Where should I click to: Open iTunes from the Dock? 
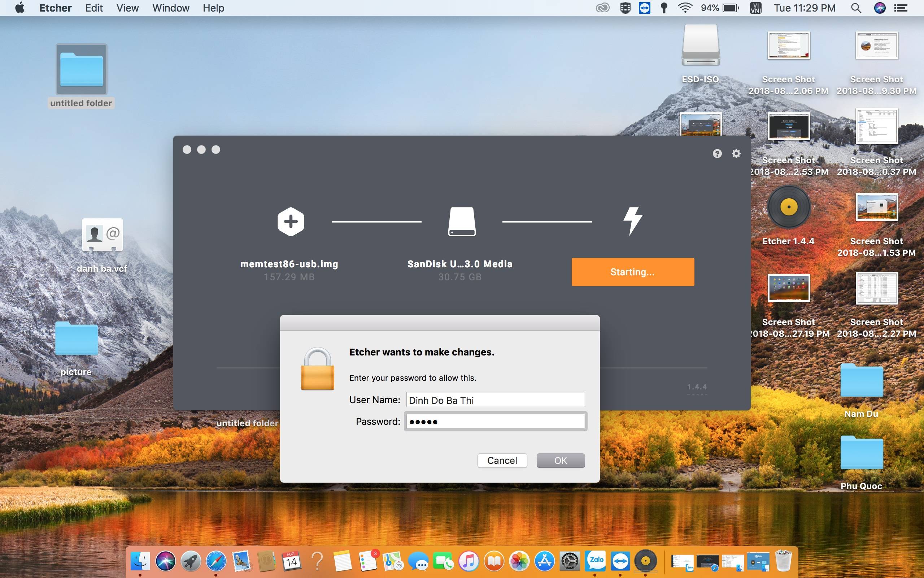coord(469,561)
